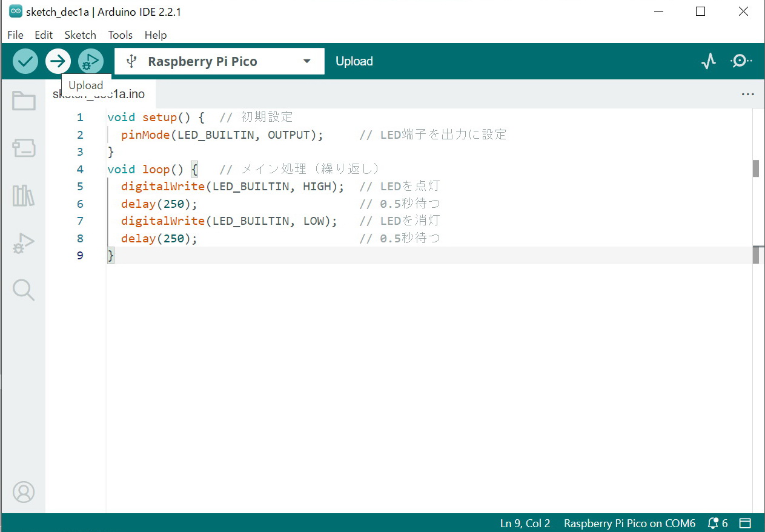Open the Debug sidebar panel
This screenshot has width=765, height=532.
[24, 243]
